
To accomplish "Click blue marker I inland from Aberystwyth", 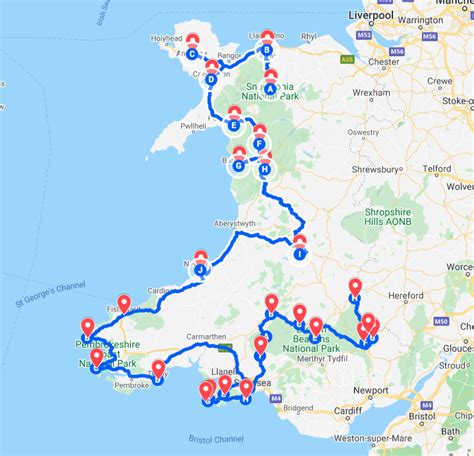I will coord(300,254).
